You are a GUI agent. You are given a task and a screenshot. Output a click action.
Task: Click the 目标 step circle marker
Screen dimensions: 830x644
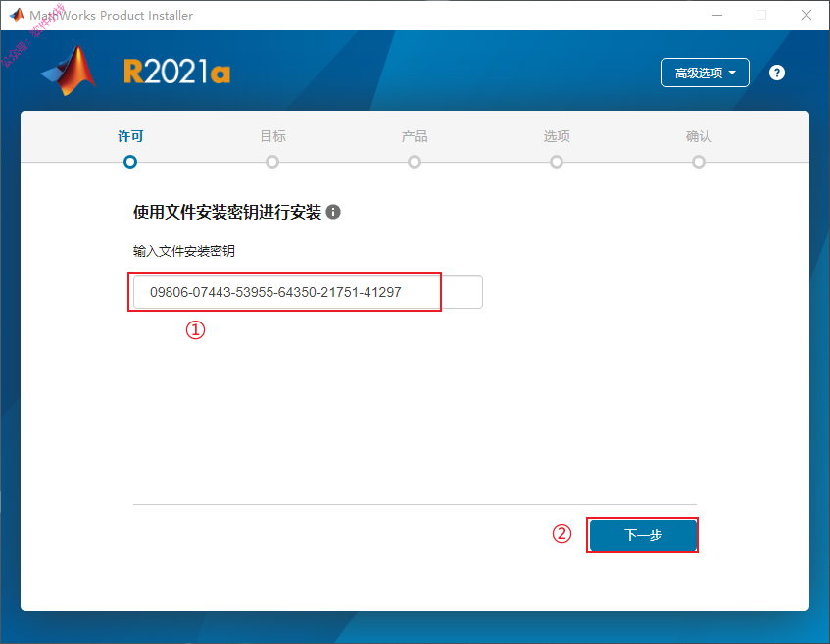pos(272,162)
